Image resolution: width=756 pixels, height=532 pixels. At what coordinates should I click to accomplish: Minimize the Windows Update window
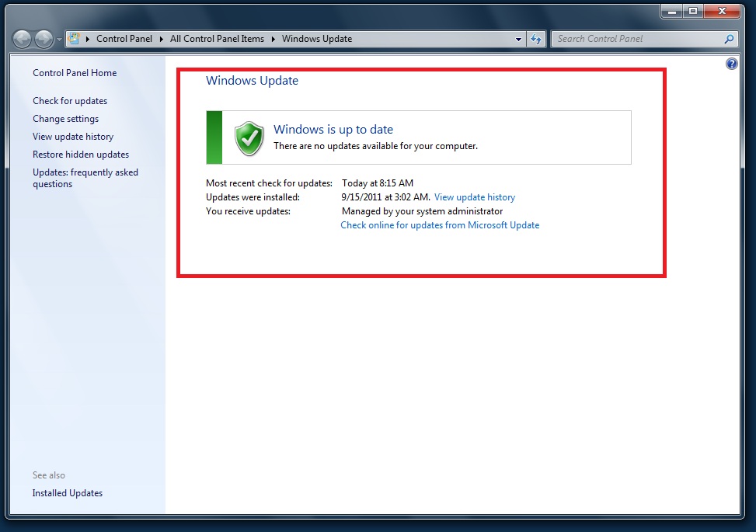point(671,11)
